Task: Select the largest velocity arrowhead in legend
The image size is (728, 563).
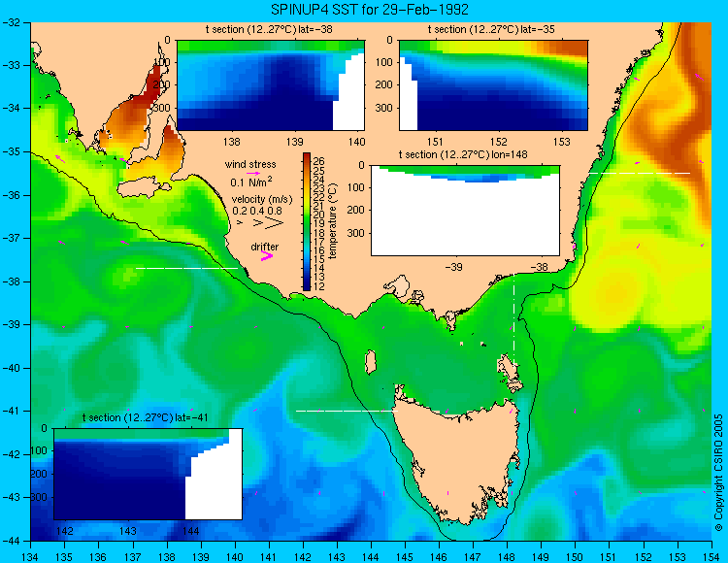Action: coord(275,223)
